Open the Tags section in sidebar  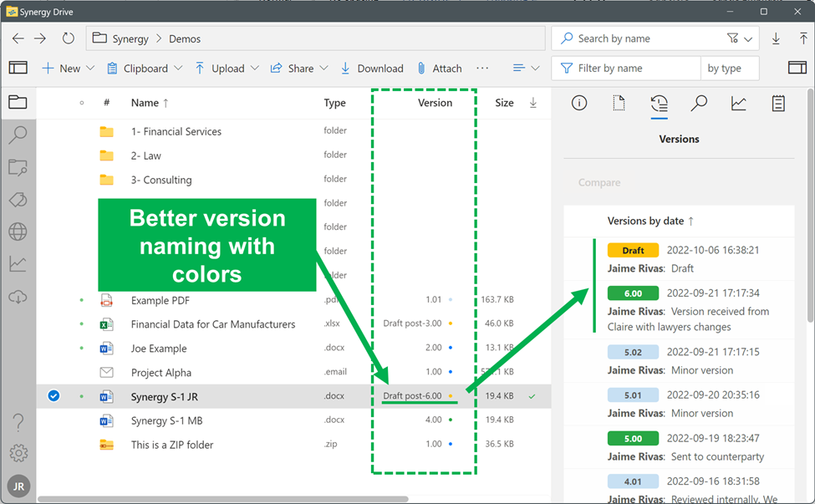coord(18,200)
